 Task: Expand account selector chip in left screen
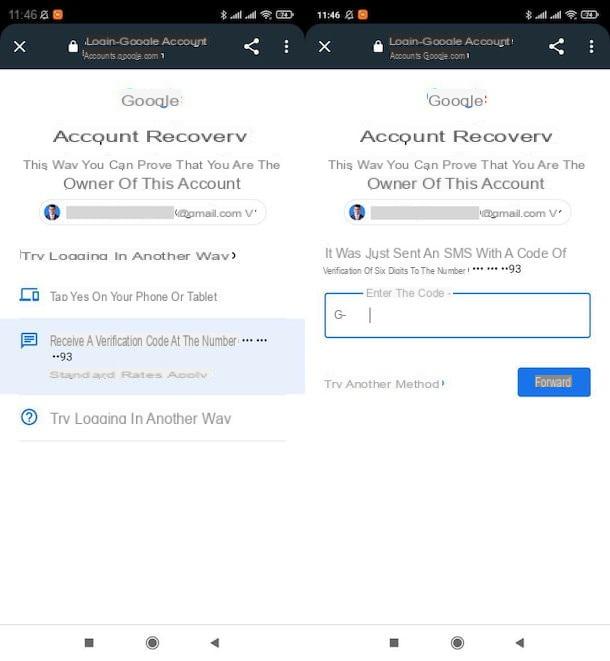click(x=153, y=212)
